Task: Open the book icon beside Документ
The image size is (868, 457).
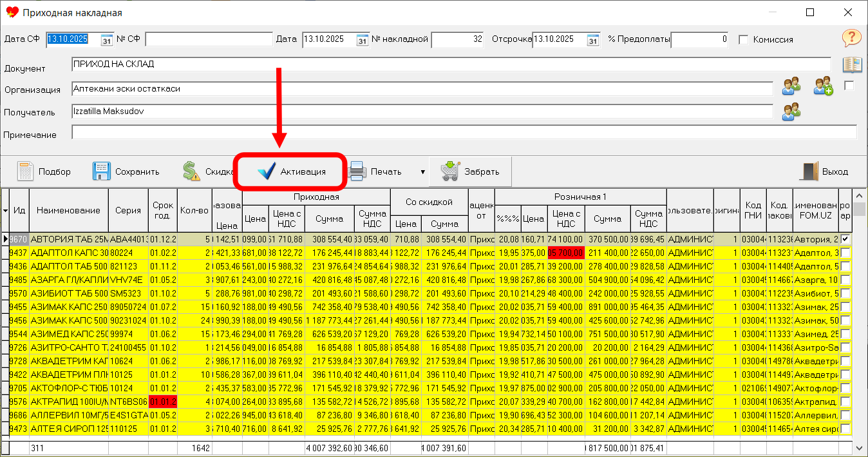Action: pos(852,65)
